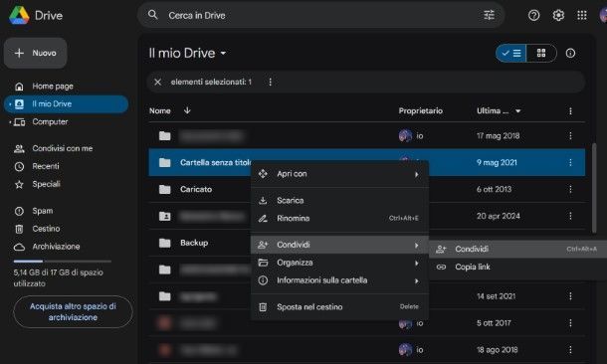This screenshot has width=607, height=364.
Task: Click owner avatar in 17 mag 2018 row
Action: pos(405,136)
